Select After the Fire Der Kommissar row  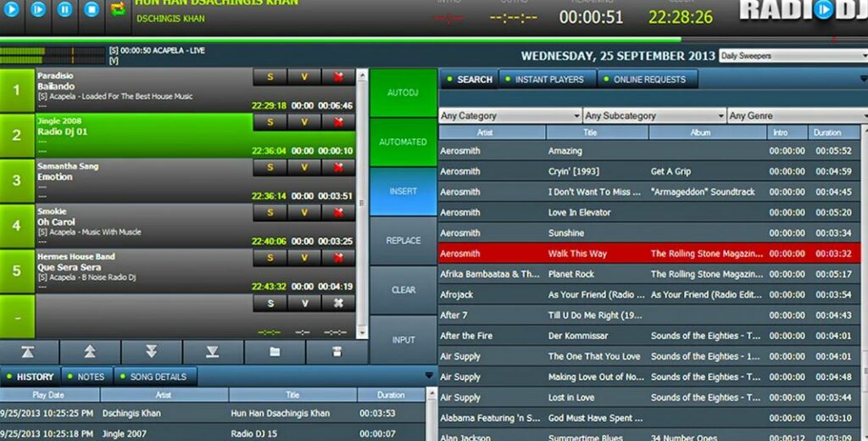tap(649, 336)
